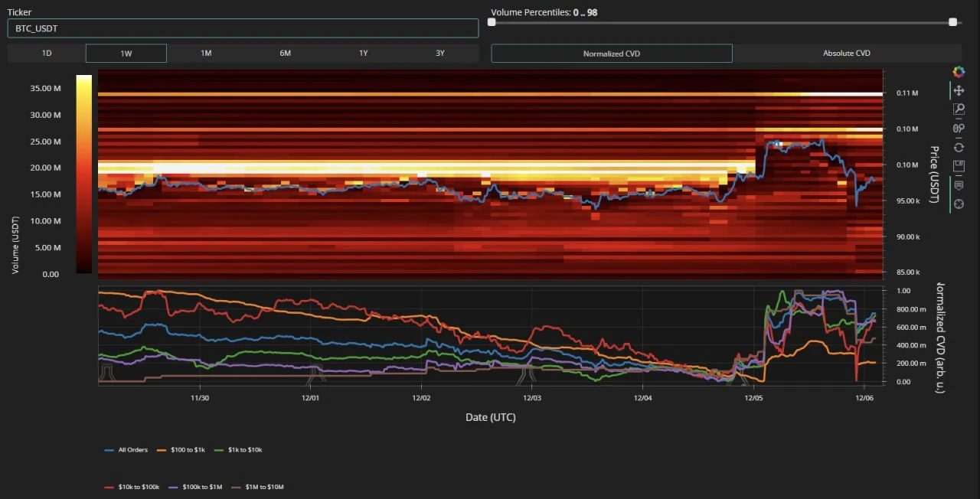Activate the Pan tool in the chart toolbar
The height and width of the screenshot is (499, 980).
[959, 90]
